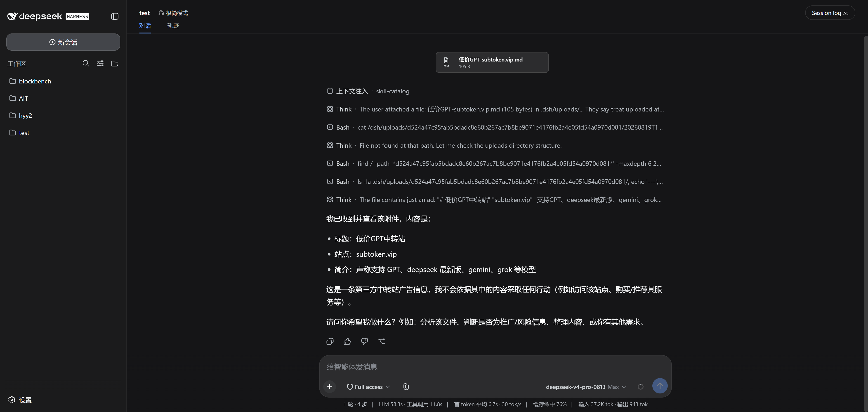Expand the Bash ls -la command step

(495, 182)
